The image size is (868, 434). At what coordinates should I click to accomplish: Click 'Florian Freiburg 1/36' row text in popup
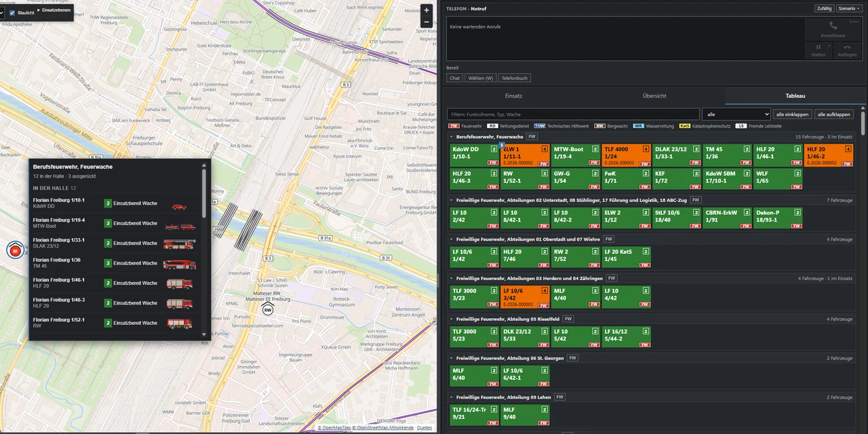coord(56,260)
